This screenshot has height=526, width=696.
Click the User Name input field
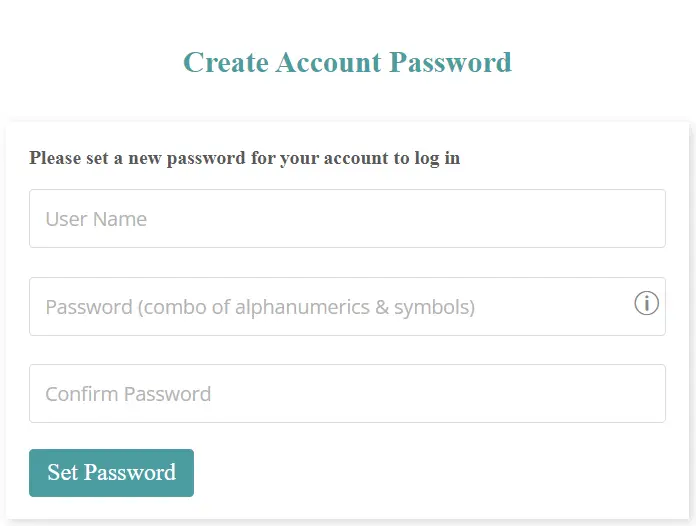click(347, 219)
